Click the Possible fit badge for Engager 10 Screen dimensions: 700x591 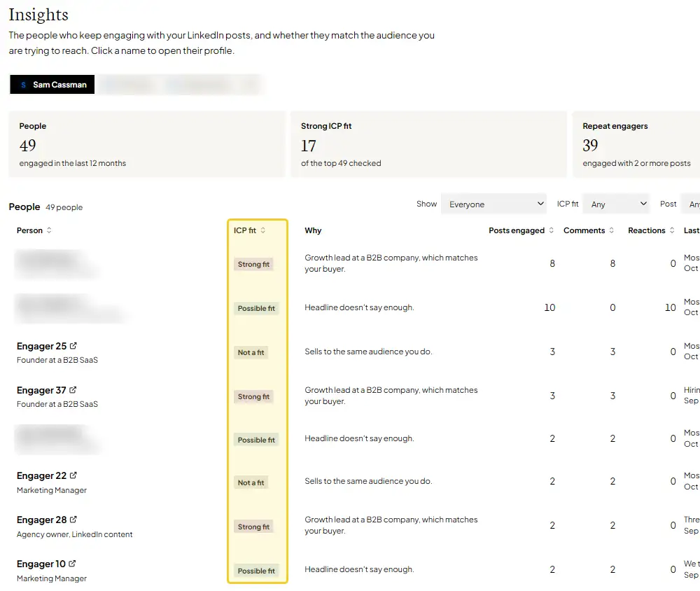tap(256, 571)
